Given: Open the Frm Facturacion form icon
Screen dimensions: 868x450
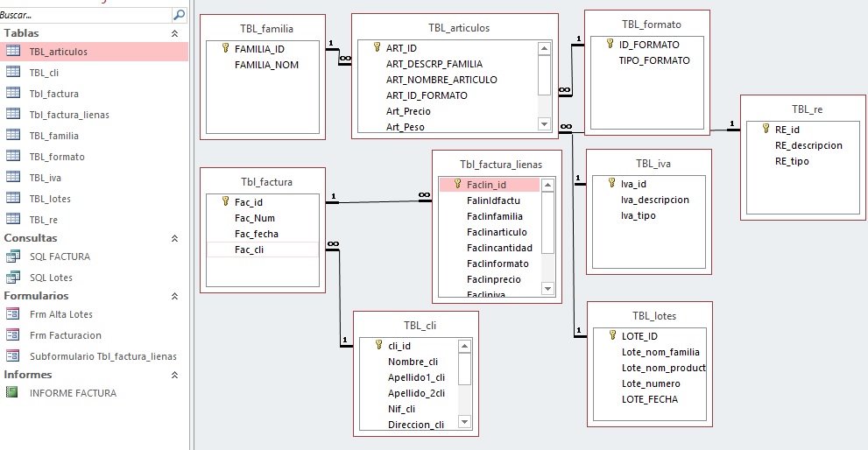Looking at the screenshot, I should click(13, 334).
